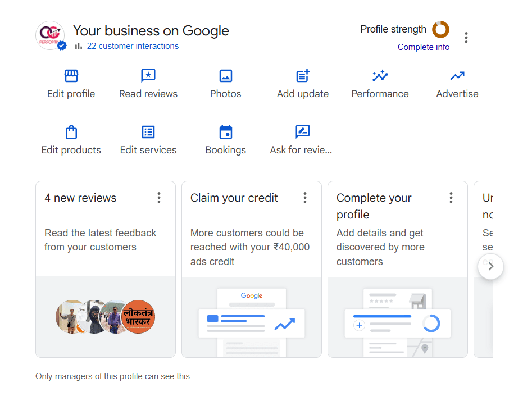This screenshot has height=410, width=532.
Task: Open the profile header three-dot menu
Action: click(x=466, y=38)
